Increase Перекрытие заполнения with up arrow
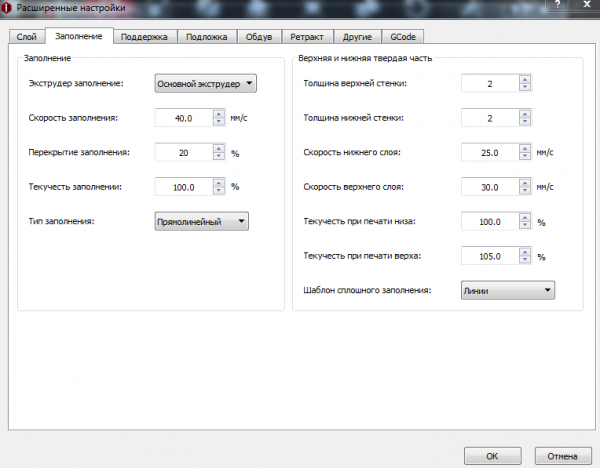Viewport: 600px width, 468px height. [x=219, y=148]
